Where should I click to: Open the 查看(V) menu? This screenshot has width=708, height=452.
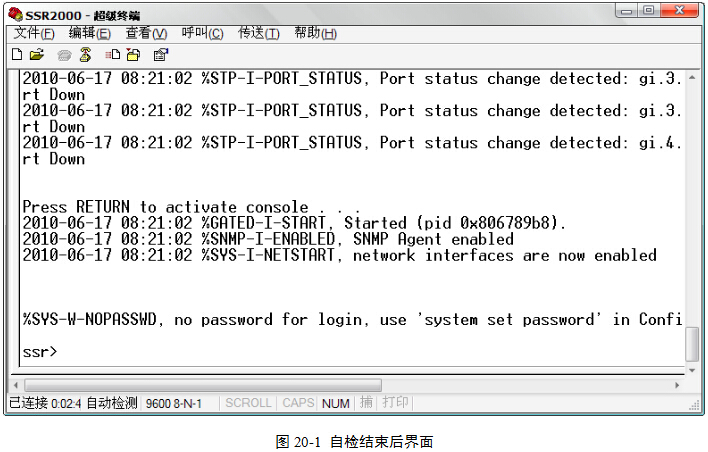tap(146, 33)
